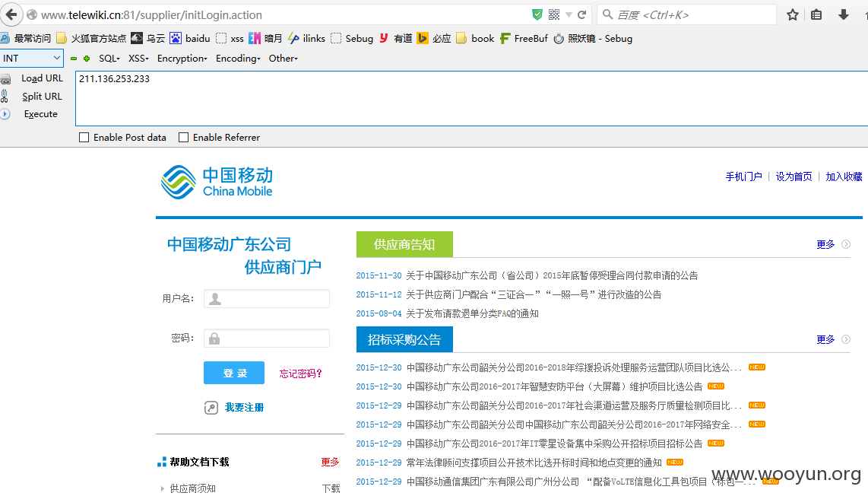Open the 火狐官方站点 bookmark folder
The width and height of the screenshot is (868, 496).
point(91,38)
